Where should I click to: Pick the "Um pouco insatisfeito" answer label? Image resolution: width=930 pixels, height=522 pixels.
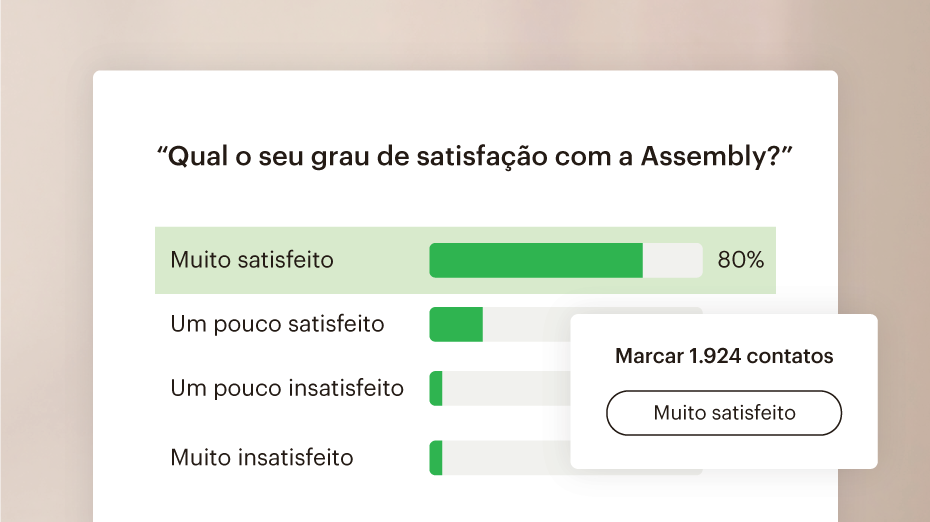point(287,388)
